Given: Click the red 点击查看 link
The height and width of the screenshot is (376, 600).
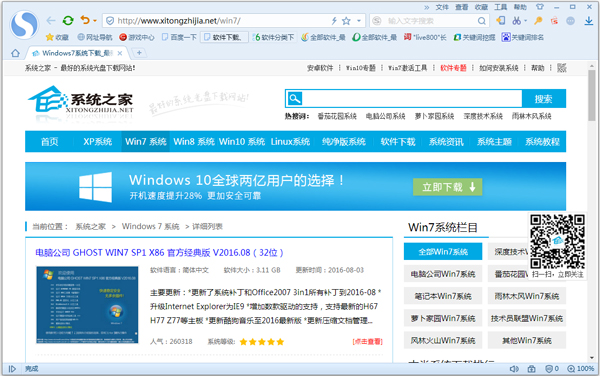Looking at the screenshot, I should pos(367,342).
